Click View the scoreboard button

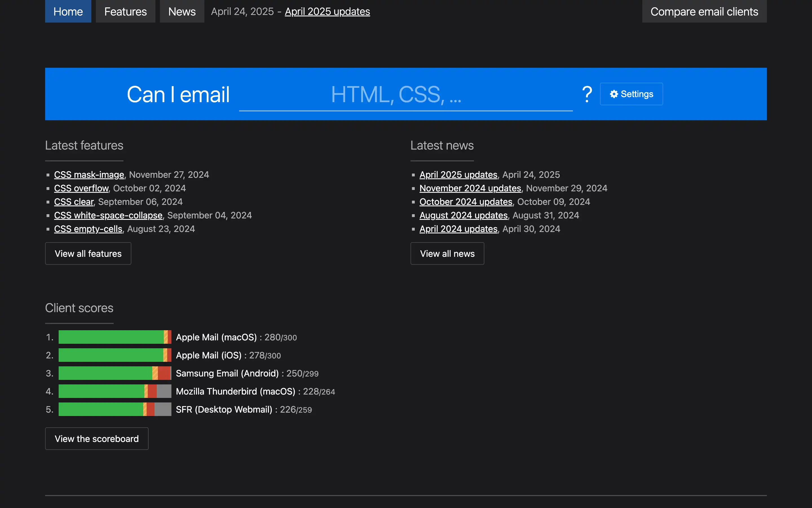click(x=97, y=439)
